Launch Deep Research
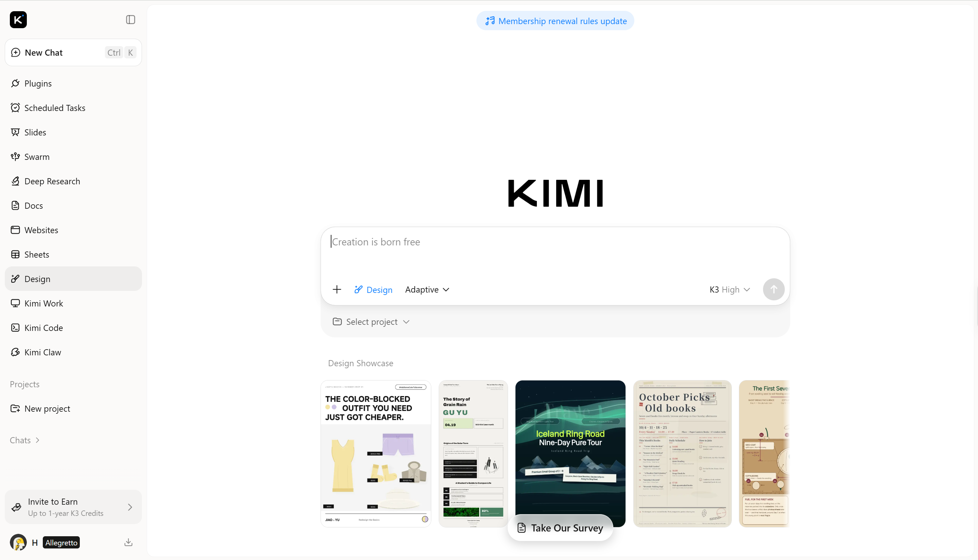The height and width of the screenshot is (560, 978). coord(73,181)
